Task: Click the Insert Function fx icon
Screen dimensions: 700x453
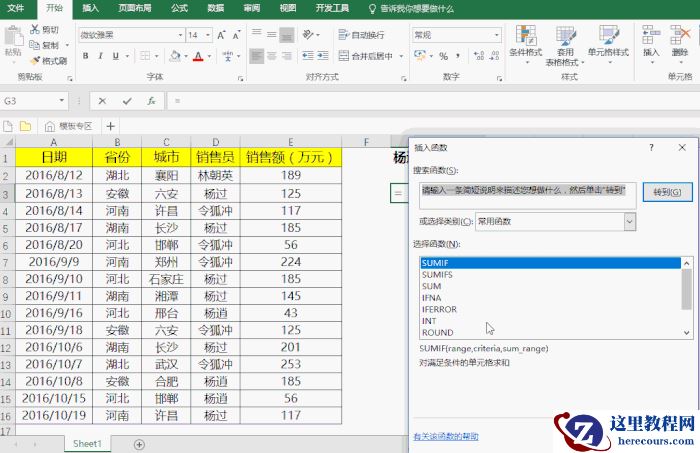Action: 151,101
